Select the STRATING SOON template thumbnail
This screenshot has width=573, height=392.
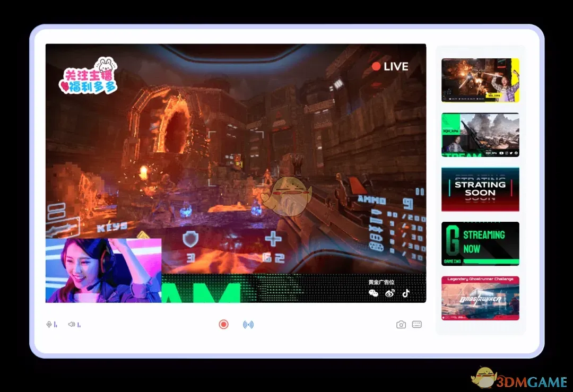pos(480,189)
